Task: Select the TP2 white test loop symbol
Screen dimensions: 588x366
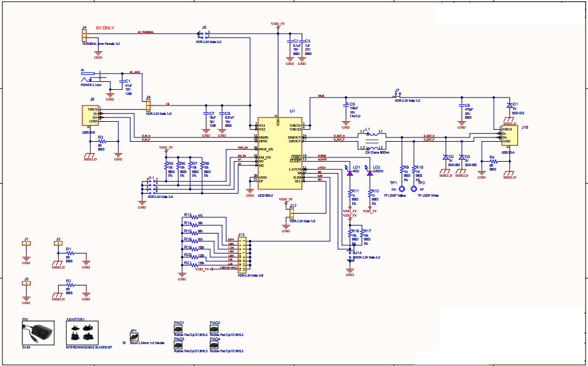Action: (x=413, y=189)
